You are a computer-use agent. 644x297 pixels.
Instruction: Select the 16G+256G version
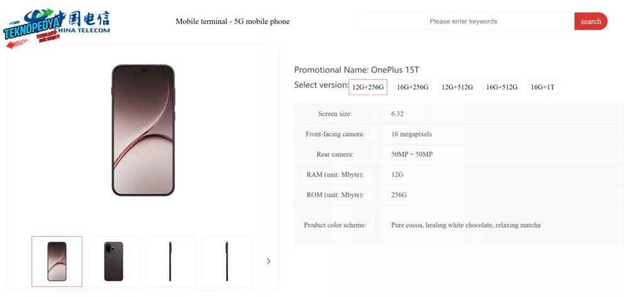413,87
